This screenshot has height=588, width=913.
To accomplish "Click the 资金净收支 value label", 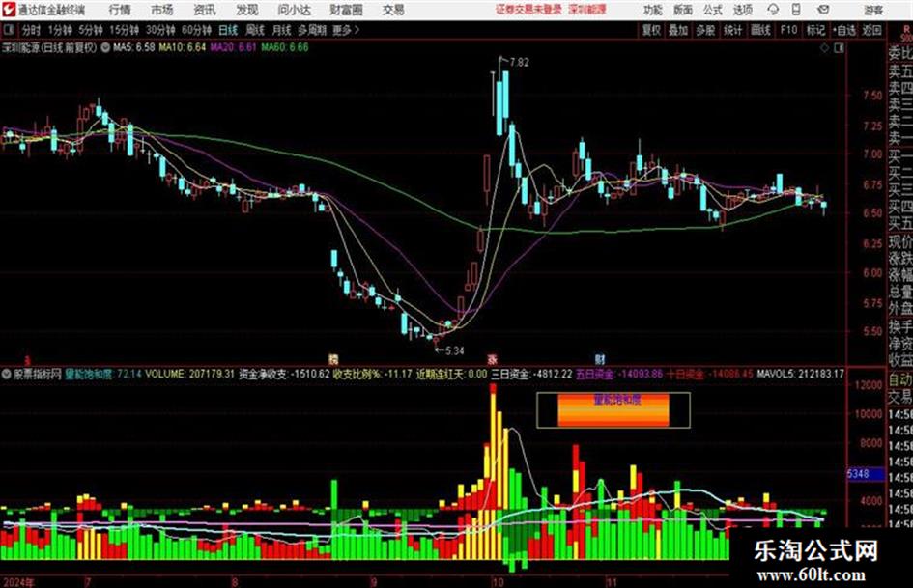I will [284, 374].
